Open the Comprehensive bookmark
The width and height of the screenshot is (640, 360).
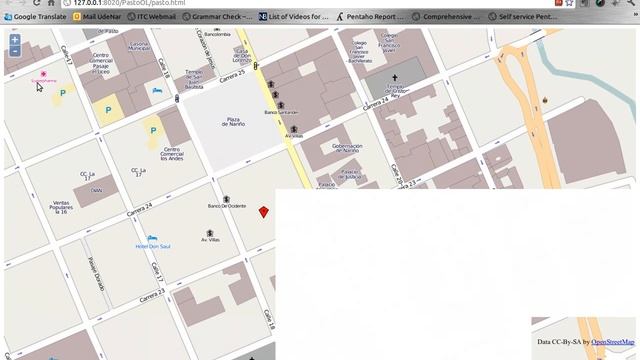coord(446,17)
